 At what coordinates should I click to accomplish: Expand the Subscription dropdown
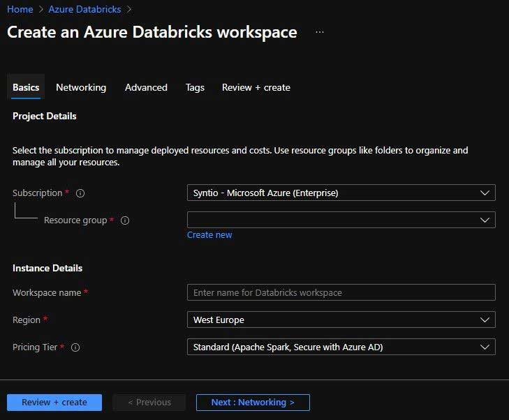(341, 193)
